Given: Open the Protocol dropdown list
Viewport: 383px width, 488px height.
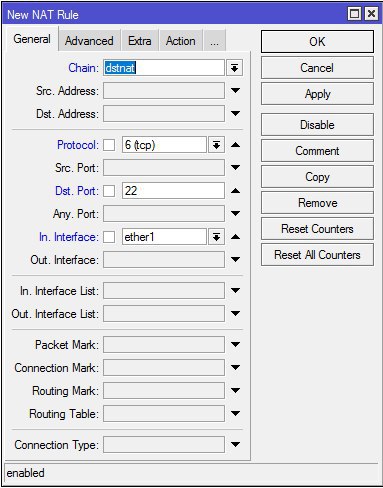Looking at the screenshot, I should [x=217, y=145].
